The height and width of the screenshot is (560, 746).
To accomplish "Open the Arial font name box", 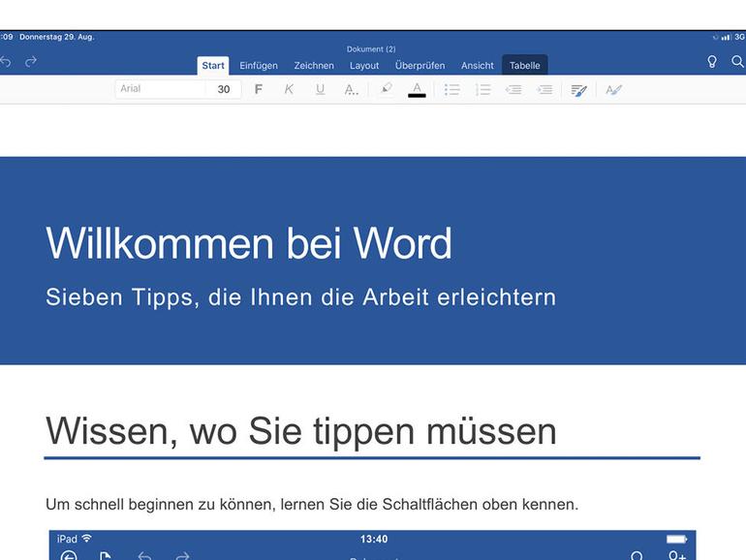I will click(161, 89).
